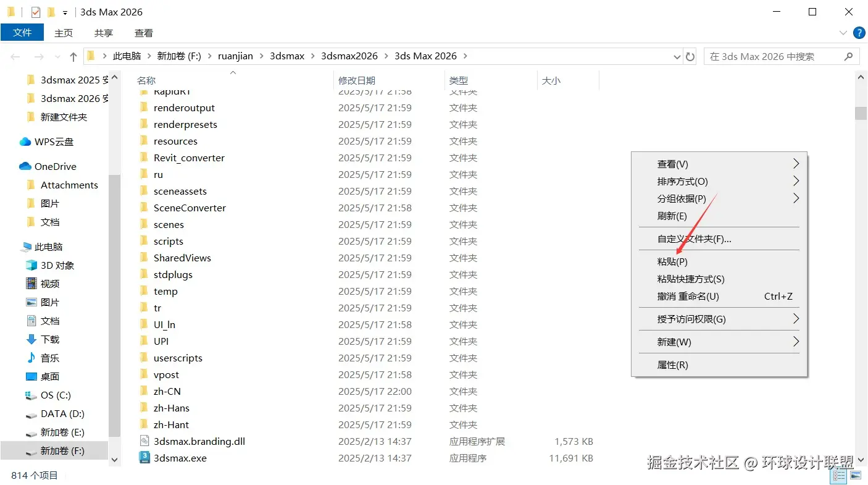This screenshot has width=868, height=485.
Task: Click ruanjian in the address breadcrumb
Action: (x=235, y=56)
